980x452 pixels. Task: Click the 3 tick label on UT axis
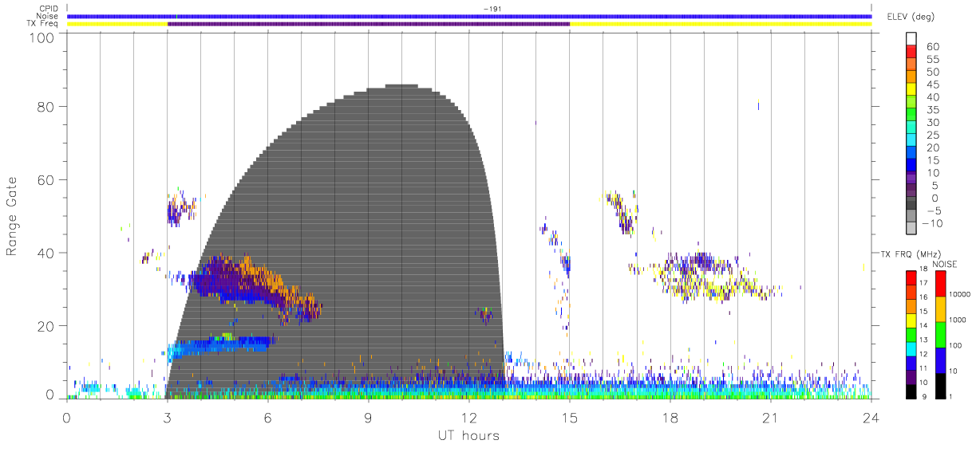(168, 417)
